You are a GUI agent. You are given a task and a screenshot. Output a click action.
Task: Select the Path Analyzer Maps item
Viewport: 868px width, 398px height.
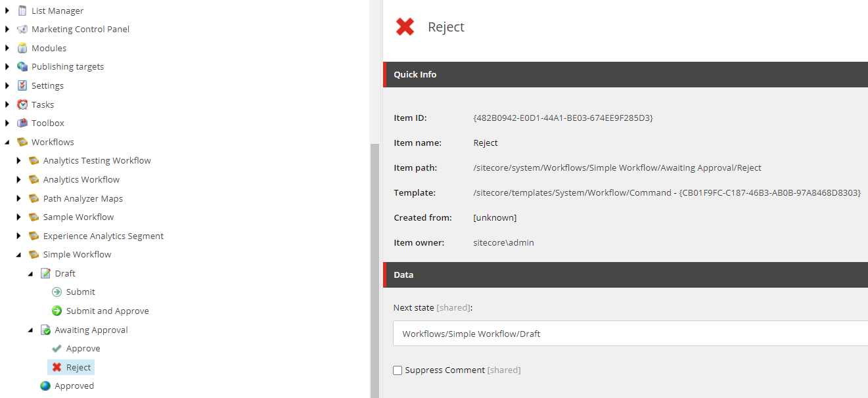(x=83, y=198)
